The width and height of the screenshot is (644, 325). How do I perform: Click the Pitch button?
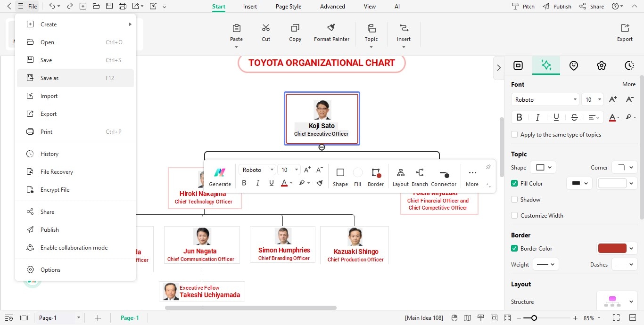tap(523, 7)
